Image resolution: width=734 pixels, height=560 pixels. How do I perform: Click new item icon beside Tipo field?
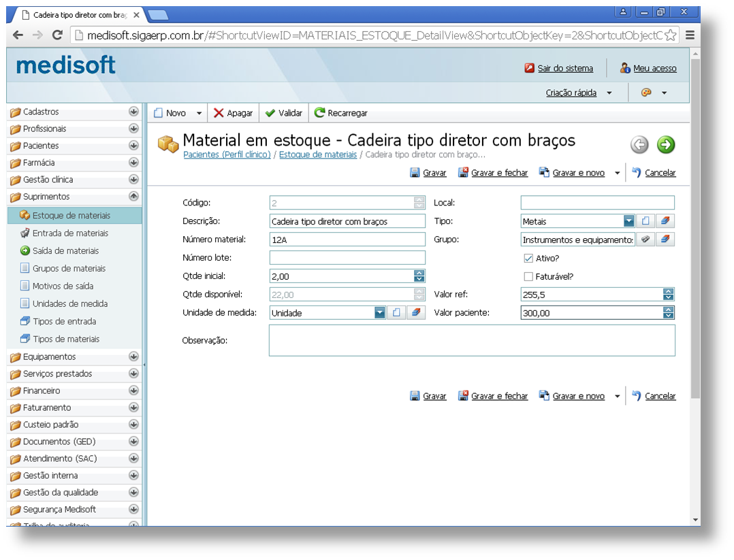click(x=645, y=221)
